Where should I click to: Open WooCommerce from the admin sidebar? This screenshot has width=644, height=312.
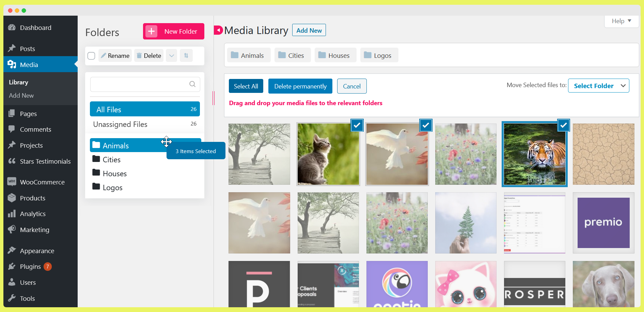point(42,182)
